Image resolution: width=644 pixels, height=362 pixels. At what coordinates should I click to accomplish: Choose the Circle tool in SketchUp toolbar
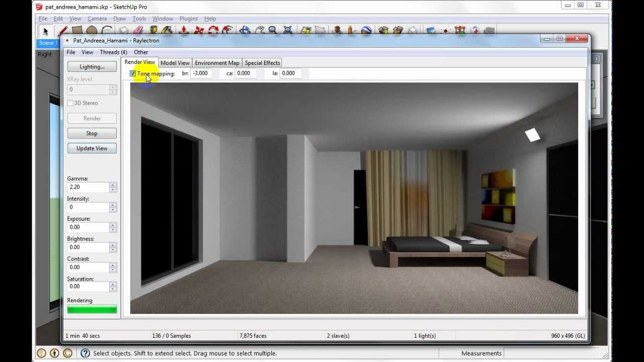click(x=91, y=31)
